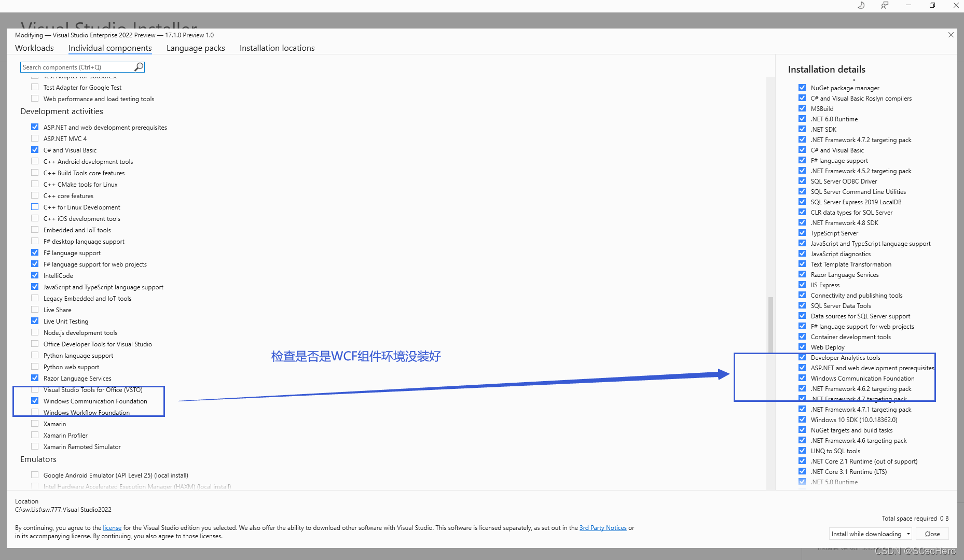Image resolution: width=964 pixels, height=560 pixels.
Task: Uncheck Web Deploy in Installation details
Action: pyautogui.click(x=802, y=347)
